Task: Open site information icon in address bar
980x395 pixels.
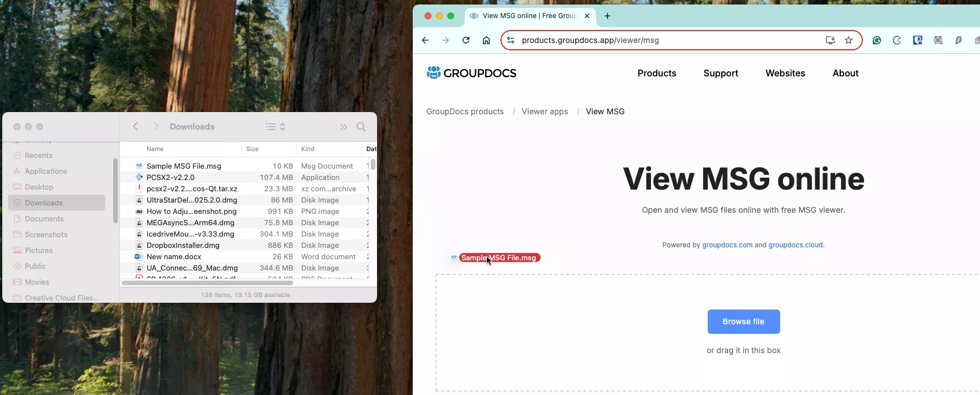Action: coord(510,40)
